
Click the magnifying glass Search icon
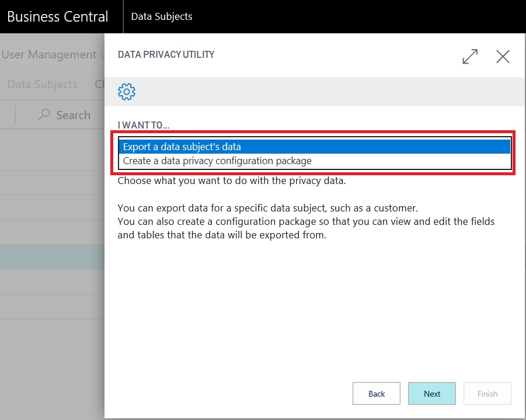pyautogui.click(x=44, y=115)
